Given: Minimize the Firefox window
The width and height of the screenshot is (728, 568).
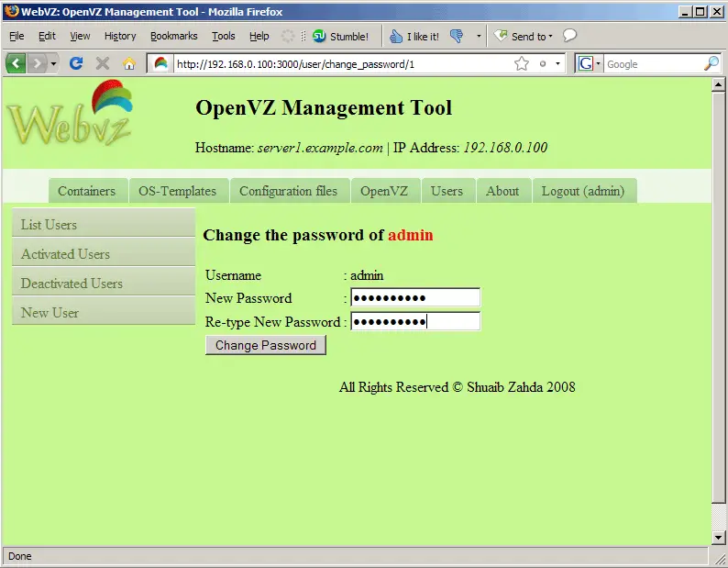Looking at the screenshot, I should pyautogui.click(x=685, y=11).
